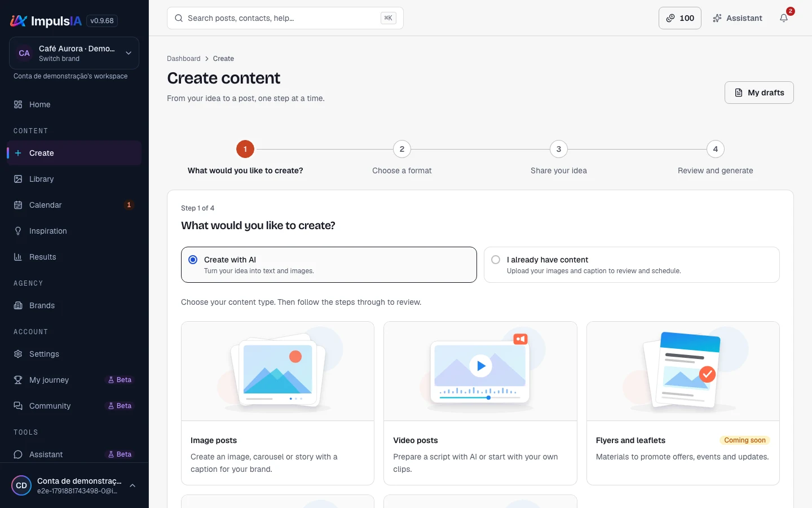
Task: Open My drafts button
Action: point(759,93)
